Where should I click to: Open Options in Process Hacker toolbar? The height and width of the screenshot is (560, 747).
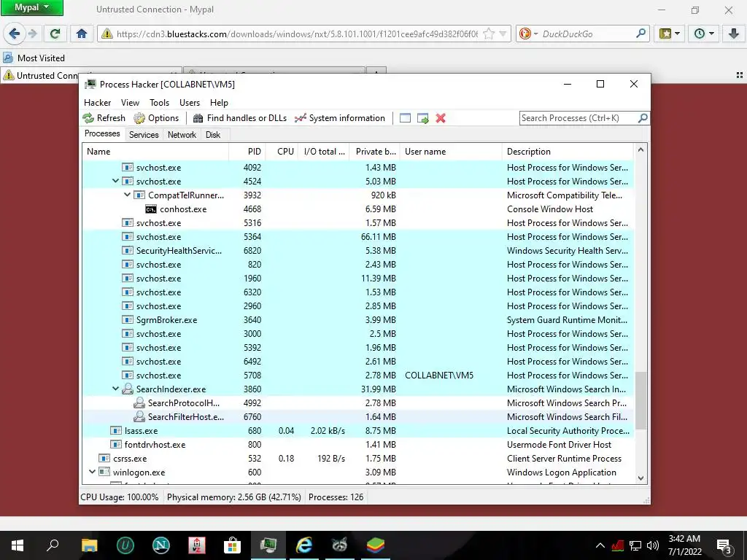(x=156, y=118)
